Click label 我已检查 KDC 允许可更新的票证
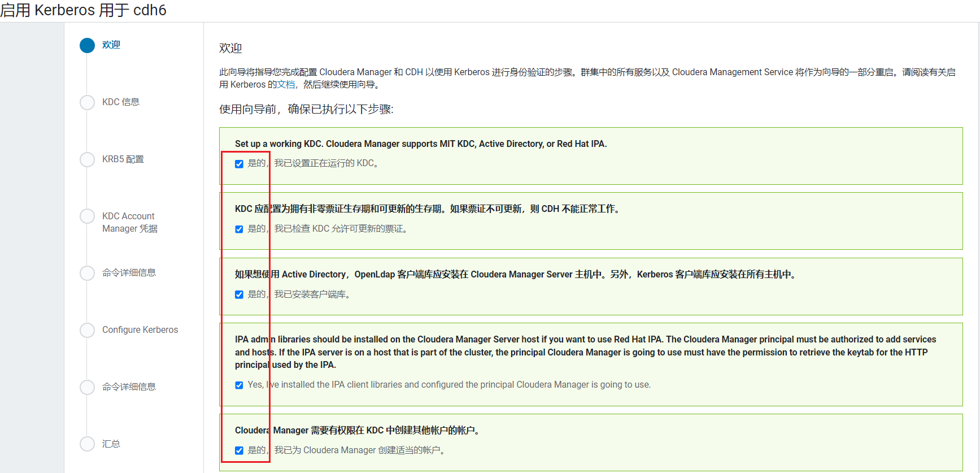 (329, 228)
